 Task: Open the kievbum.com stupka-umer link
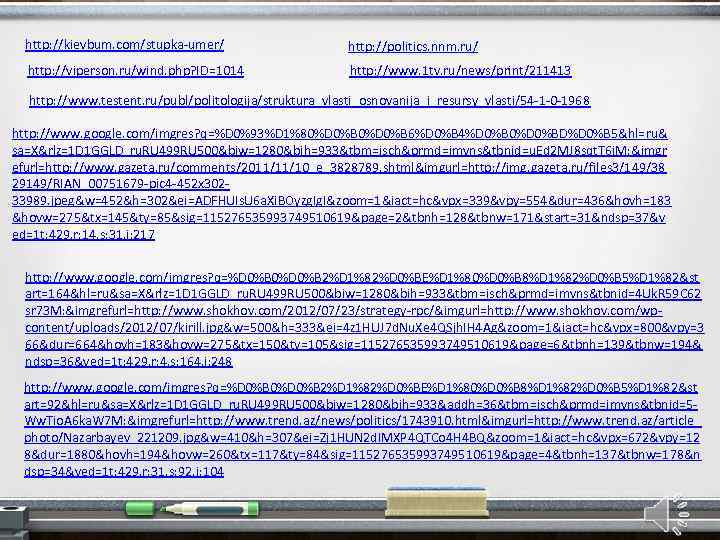(124, 45)
